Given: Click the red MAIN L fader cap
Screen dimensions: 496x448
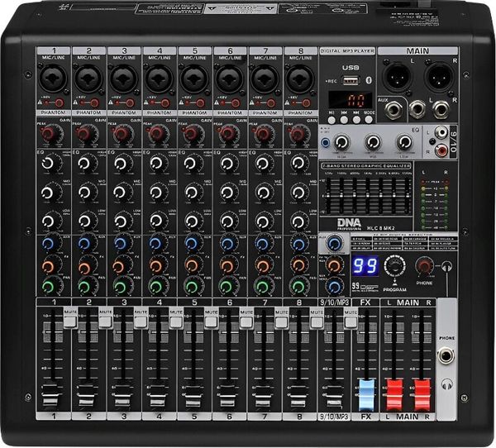Looking at the screenshot, I should pyautogui.click(x=394, y=390).
